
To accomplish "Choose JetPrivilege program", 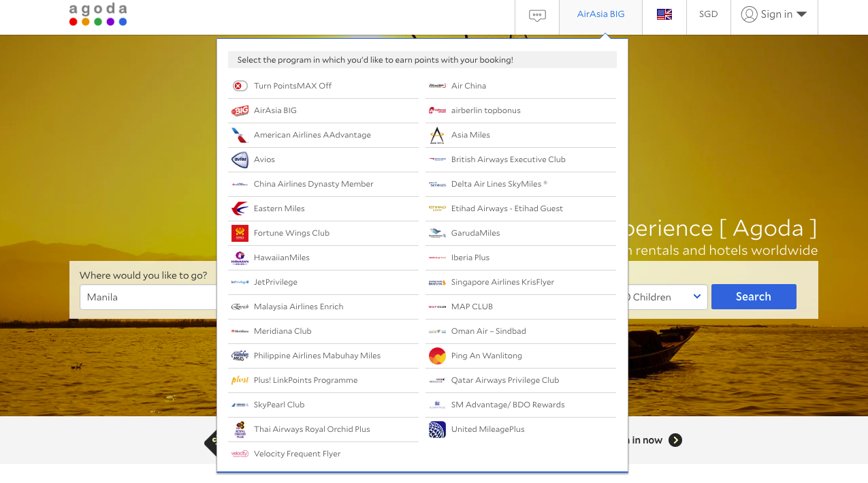I will (x=323, y=282).
